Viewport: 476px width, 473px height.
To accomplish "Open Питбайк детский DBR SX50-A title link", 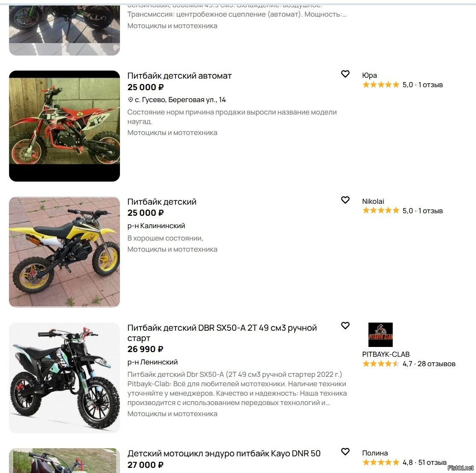I will pyautogui.click(x=222, y=333).
